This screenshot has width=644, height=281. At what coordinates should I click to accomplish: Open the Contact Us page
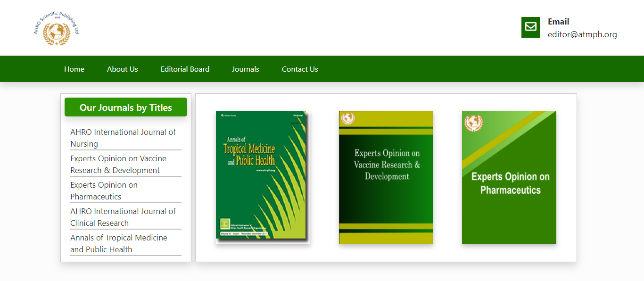pos(300,69)
